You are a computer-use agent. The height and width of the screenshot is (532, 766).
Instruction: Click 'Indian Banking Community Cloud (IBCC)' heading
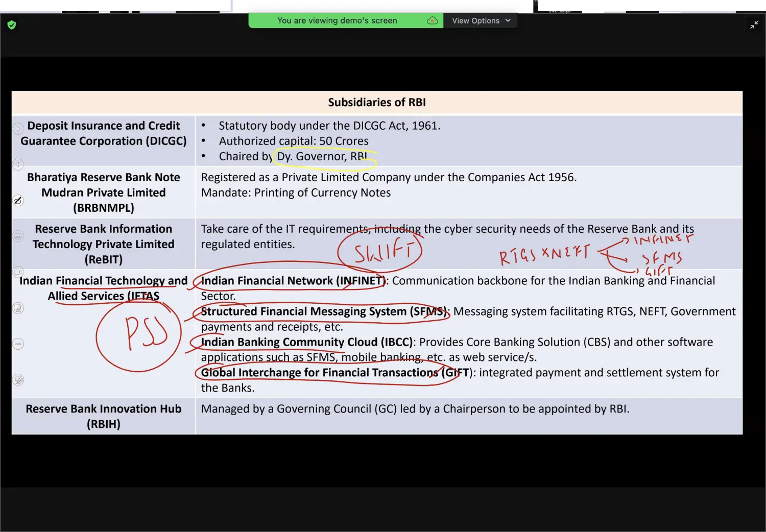(307, 342)
